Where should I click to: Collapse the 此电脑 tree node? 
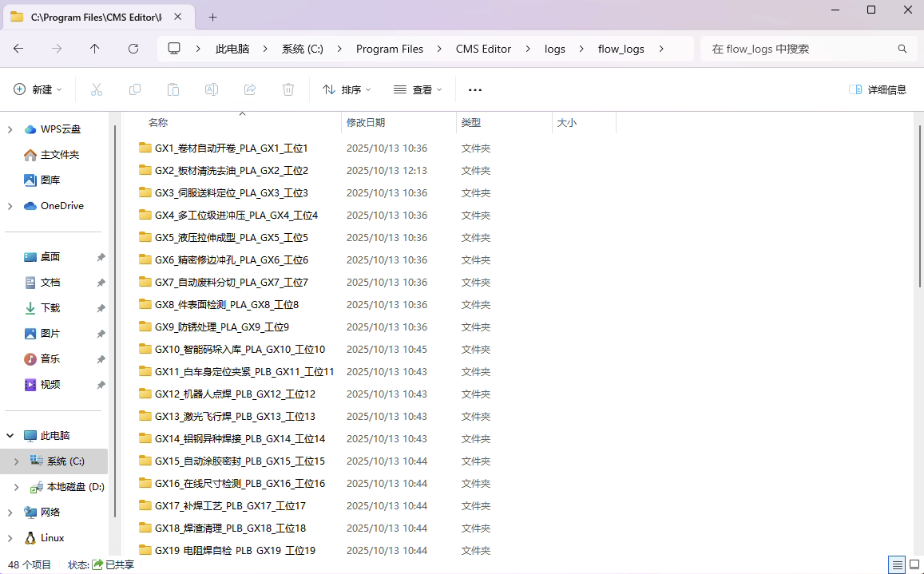click(x=10, y=436)
